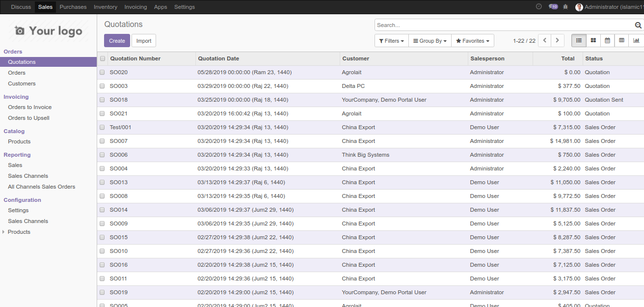Viewport: 644px width, 307px height.
Task: Click the Create button
Action: point(117,41)
